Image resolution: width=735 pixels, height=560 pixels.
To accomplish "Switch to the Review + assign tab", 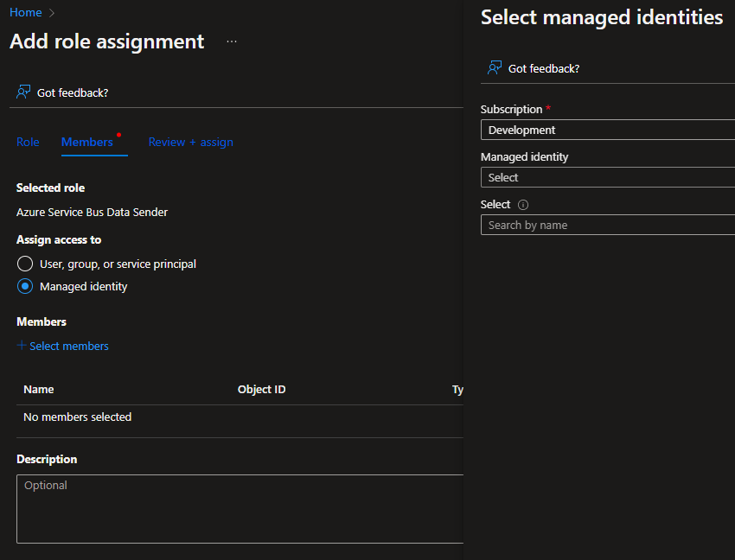I will (x=191, y=142).
